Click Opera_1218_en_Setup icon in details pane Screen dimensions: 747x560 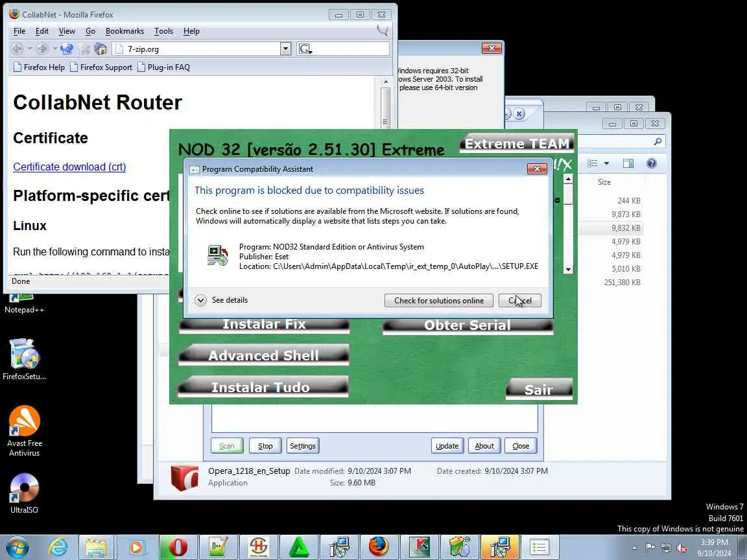click(184, 478)
